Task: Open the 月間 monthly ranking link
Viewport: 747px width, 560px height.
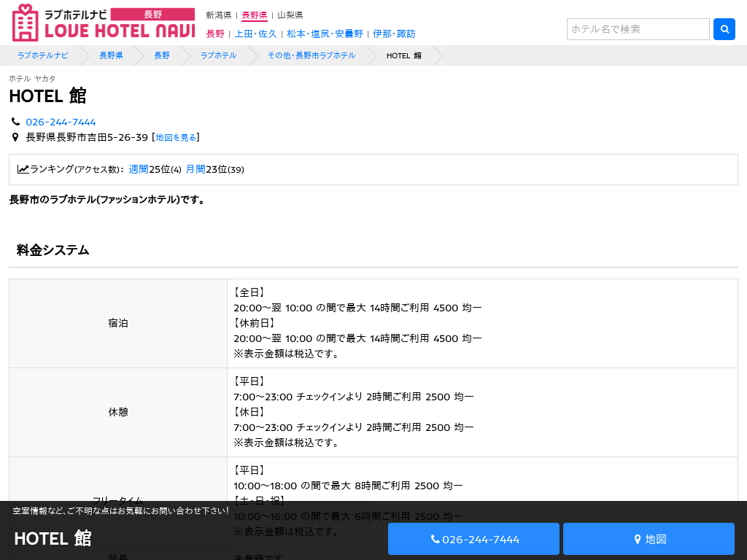Action: pyautogui.click(x=196, y=169)
